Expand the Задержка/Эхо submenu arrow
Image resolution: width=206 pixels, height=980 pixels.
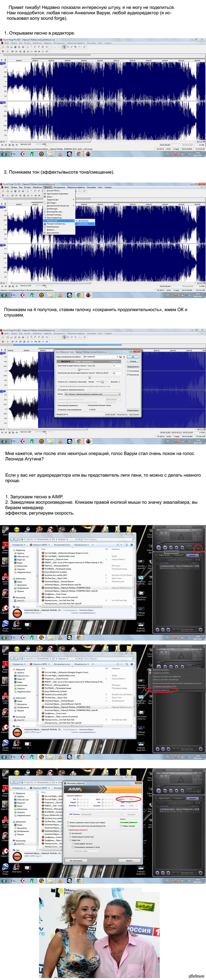tap(73, 199)
